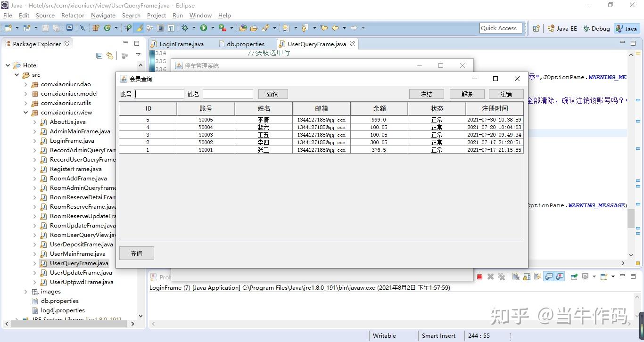The height and width of the screenshot is (342, 644).
Task: Toggle Show Whitespace Characters pilcrow icon
Action: [x=171, y=28]
